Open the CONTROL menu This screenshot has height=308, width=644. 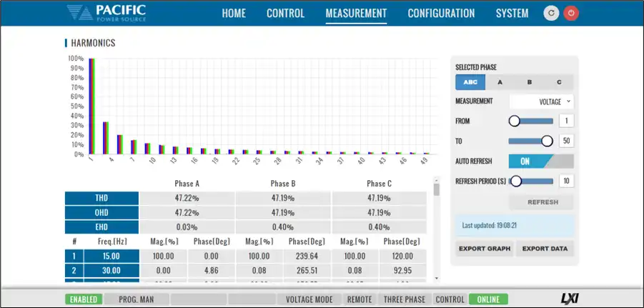point(285,13)
